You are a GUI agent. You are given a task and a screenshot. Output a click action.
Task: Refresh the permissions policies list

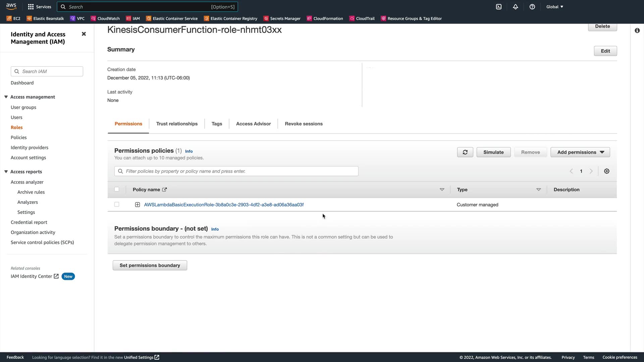pos(465,152)
